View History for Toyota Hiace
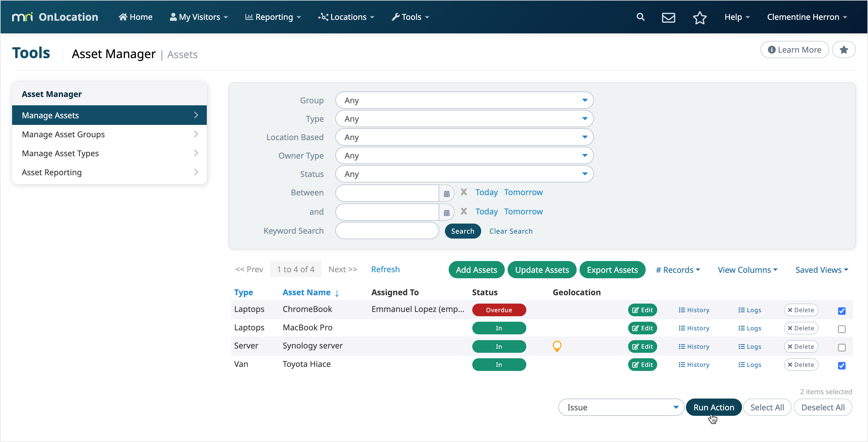This screenshot has height=442, width=868. click(x=694, y=365)
